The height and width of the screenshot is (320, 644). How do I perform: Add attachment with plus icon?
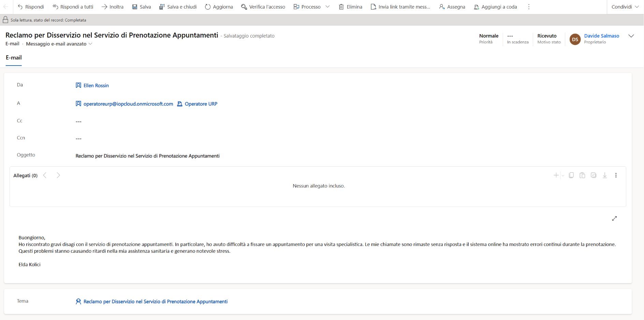pos(556,175)
